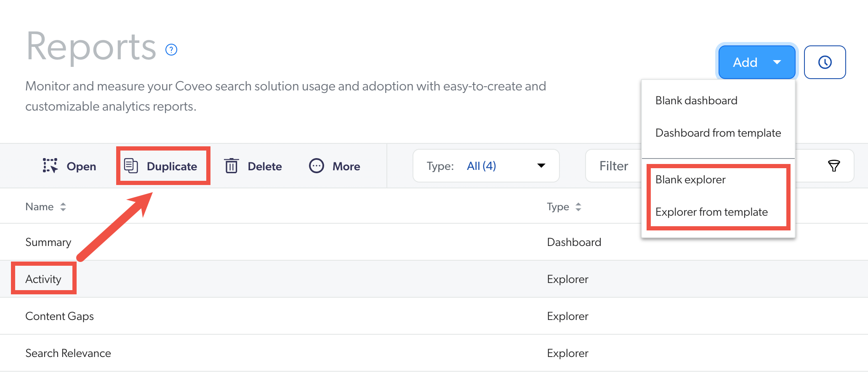Select the Summary report row
Viewport: 868px width, 386px height.
[x=434, y=242]
